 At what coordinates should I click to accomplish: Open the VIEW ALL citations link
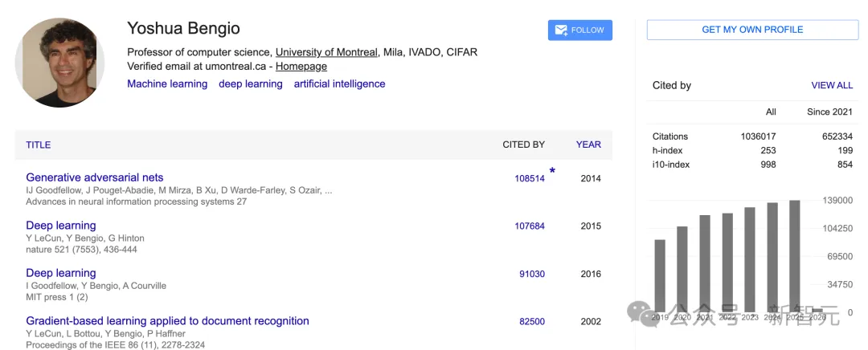point(832,85)
